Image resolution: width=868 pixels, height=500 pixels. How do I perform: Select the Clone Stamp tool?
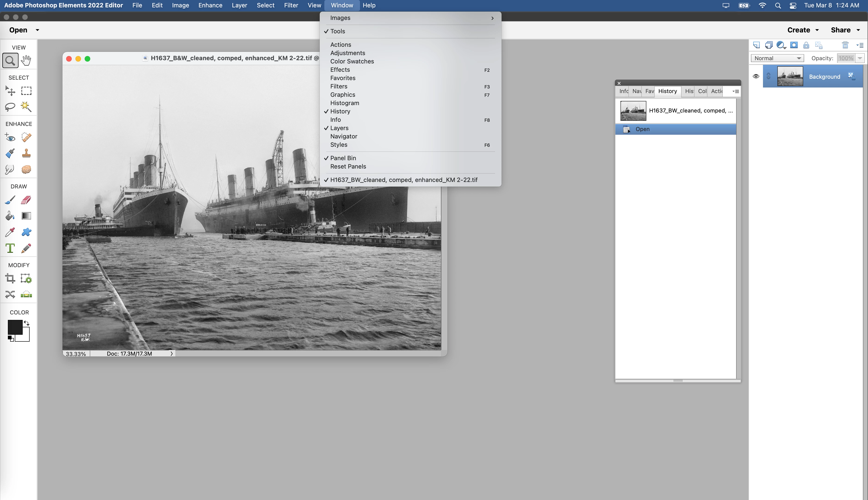pos(26,153)
